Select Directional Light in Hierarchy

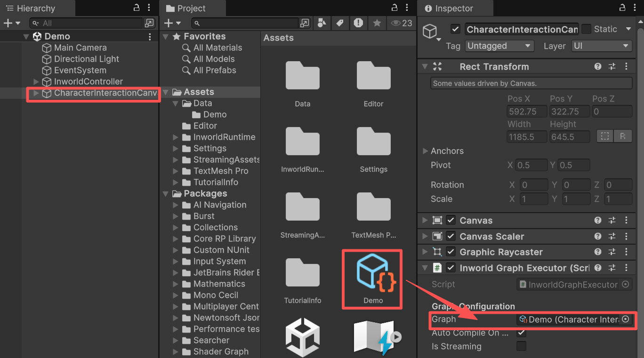[x=86, y=59]
